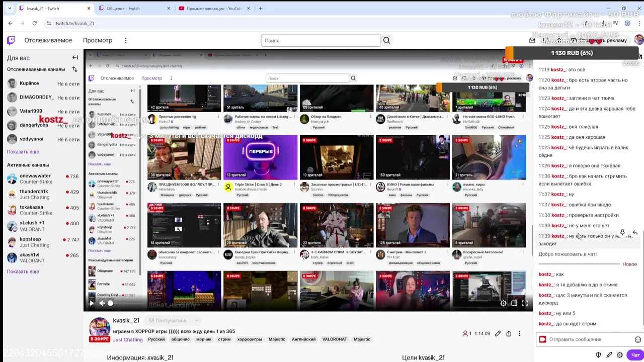The height and width of the screenshot is (362, 644).
Task: Collapse the Для вас sidebar arrow
Action: (75, 58)
